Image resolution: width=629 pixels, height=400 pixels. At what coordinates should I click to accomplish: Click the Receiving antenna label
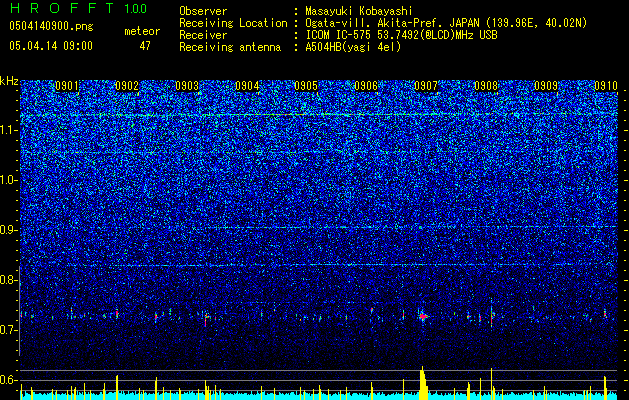[230, 47]
